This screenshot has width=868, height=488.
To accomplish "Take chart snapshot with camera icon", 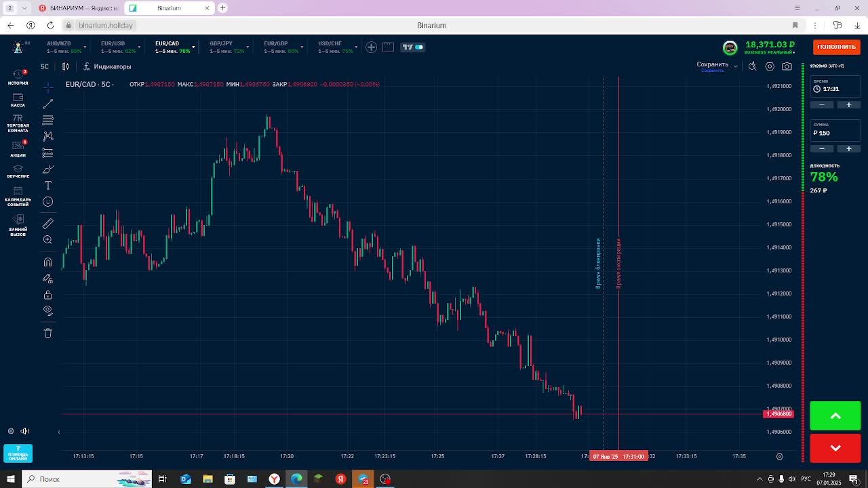I will coord(787,66).
